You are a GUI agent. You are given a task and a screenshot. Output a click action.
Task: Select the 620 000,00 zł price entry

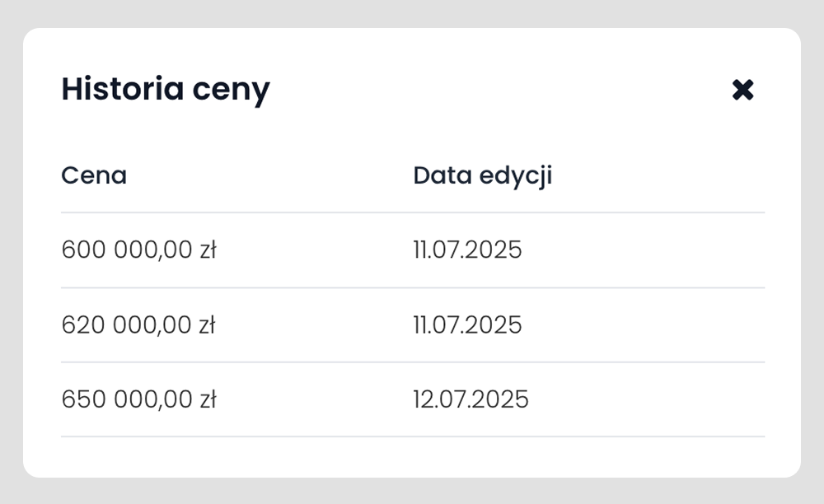138,324
